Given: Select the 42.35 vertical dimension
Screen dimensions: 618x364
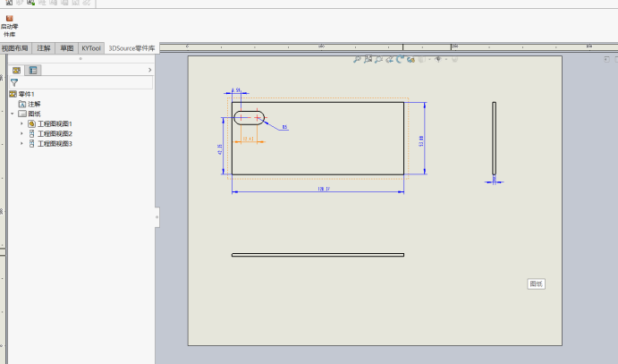Looking at the screenshot, I should click(220, 148).
